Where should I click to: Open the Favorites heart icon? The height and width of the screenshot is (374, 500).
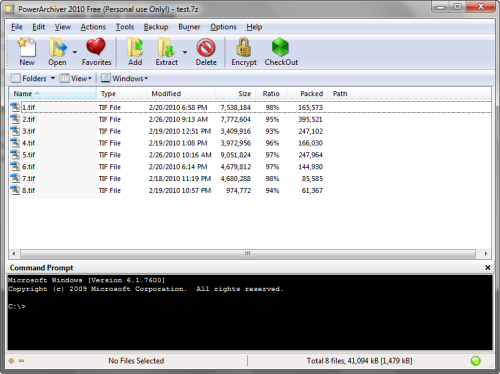click(x=96, y=47)
